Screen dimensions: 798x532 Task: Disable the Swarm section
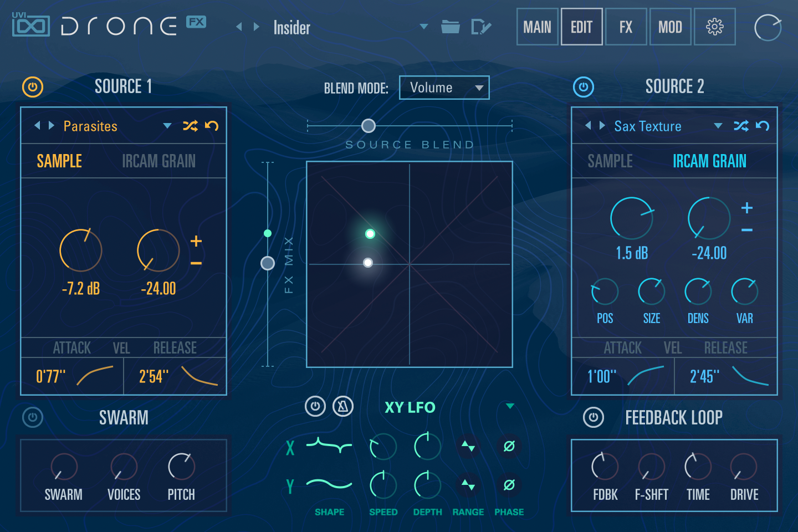[x=32, y=417]
